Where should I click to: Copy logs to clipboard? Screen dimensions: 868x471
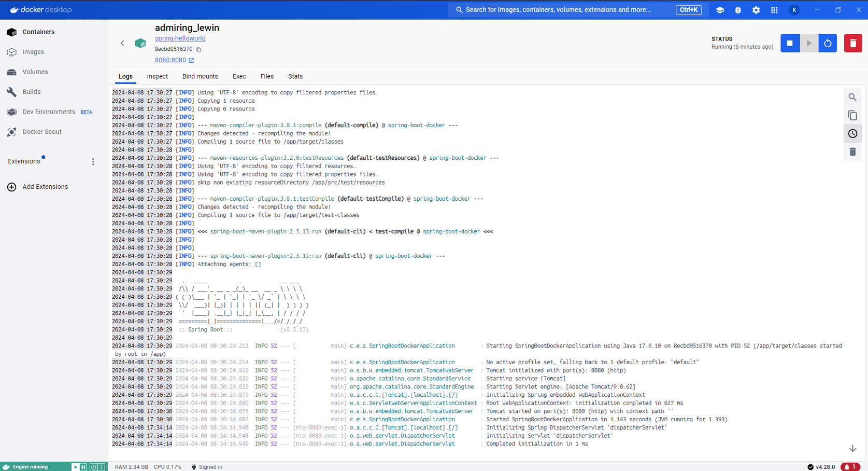[852, 115]
